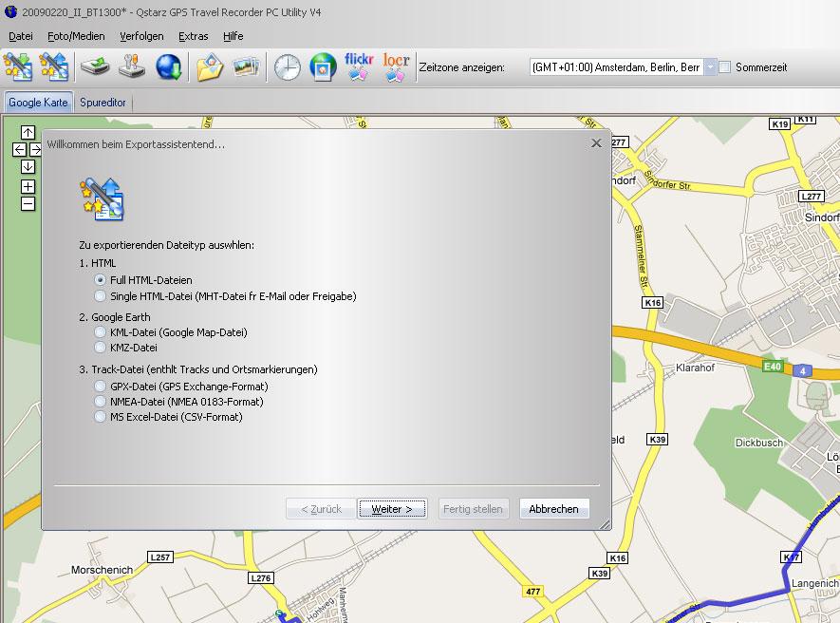The image size is (840, 623).
Task: Close the export wizard dialog
Action: pyautogui.click(x=596, y=143)
